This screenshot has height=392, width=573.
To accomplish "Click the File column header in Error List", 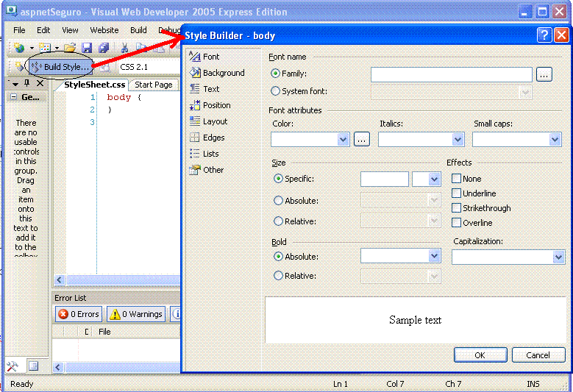I will [x=104, y=332].
